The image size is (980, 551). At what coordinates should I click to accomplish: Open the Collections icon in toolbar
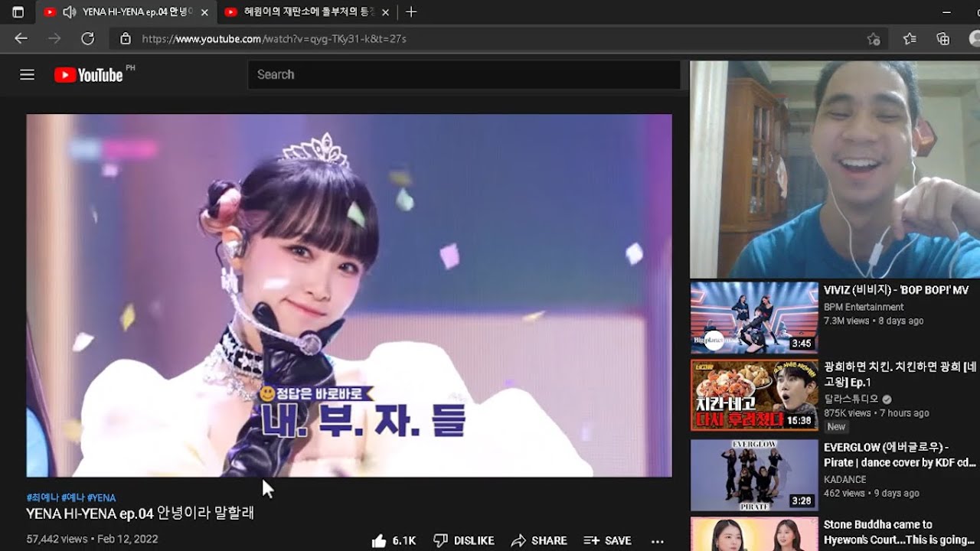point(943,38)
